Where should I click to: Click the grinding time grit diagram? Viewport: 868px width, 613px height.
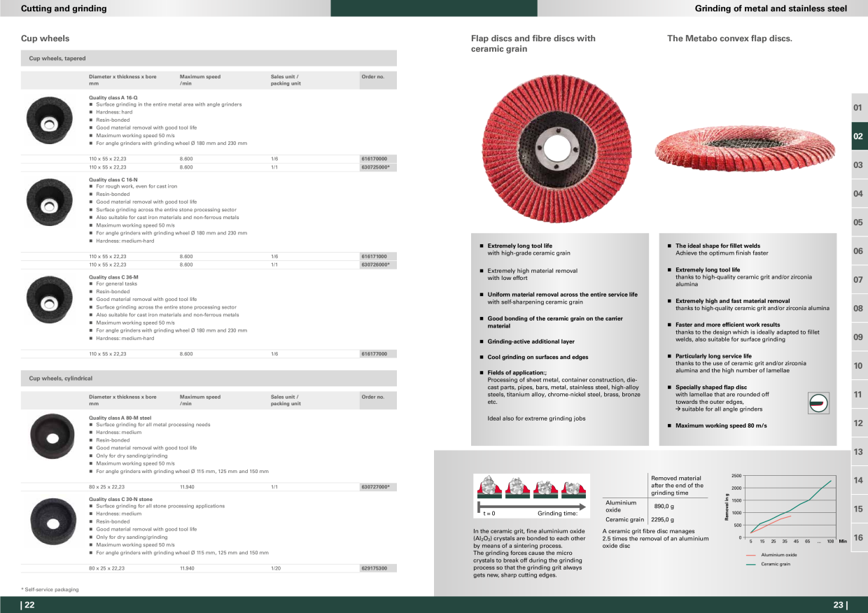click(532, 496)
